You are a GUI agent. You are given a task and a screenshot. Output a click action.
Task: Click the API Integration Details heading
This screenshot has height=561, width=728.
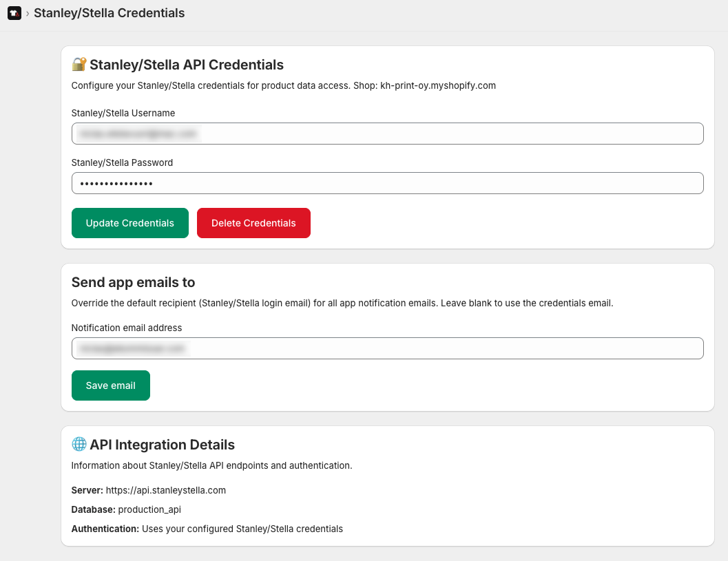tap(162, 445)
